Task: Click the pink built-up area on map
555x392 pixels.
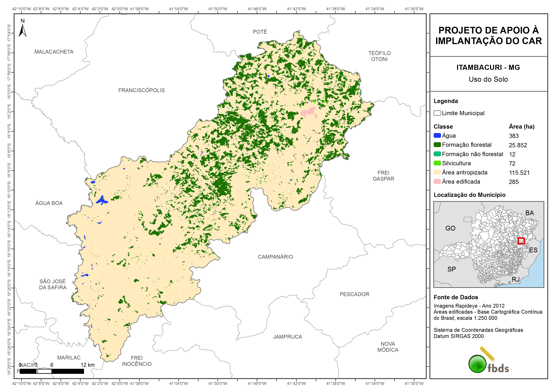Action: 309,112
